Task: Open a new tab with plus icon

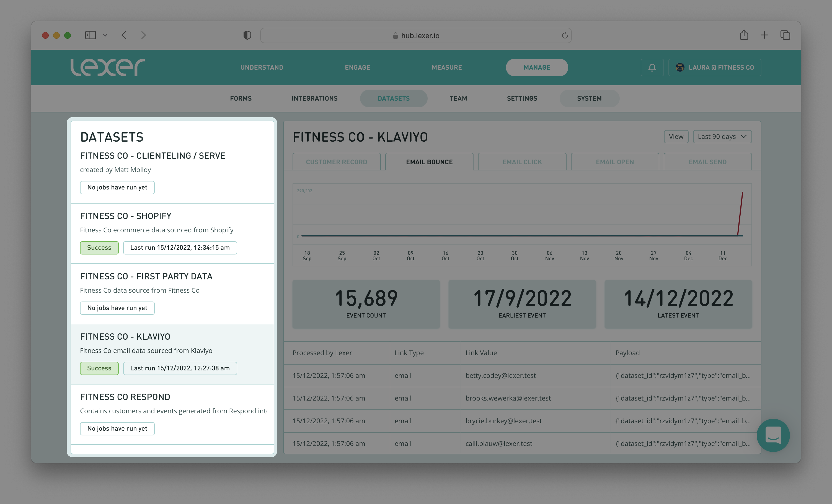Action: tap(764, 35)
